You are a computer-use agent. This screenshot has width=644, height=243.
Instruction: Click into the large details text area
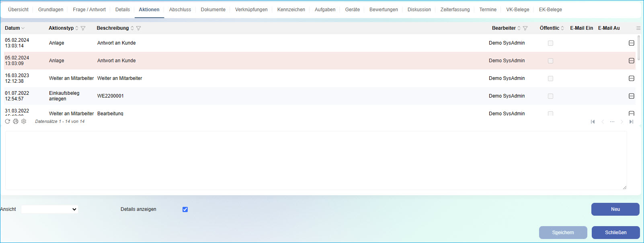tap(316, 160)
